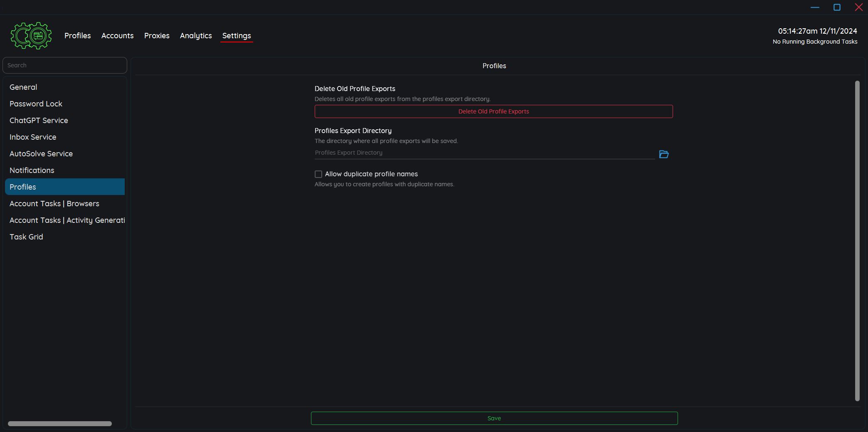The height and width of the screenshot is (432, 868).
Task: Open the Analytics tab
Action: click(x=196, y=36)
